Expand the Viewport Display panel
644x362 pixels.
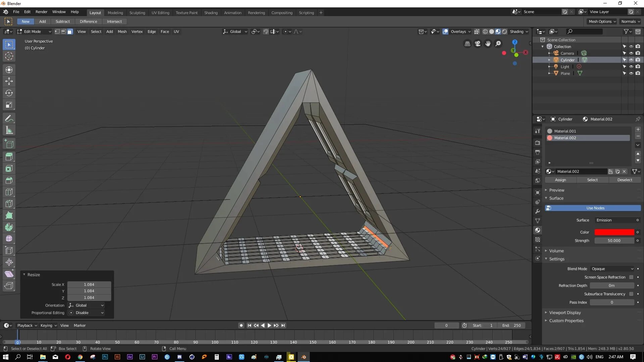tap(565, 313)
